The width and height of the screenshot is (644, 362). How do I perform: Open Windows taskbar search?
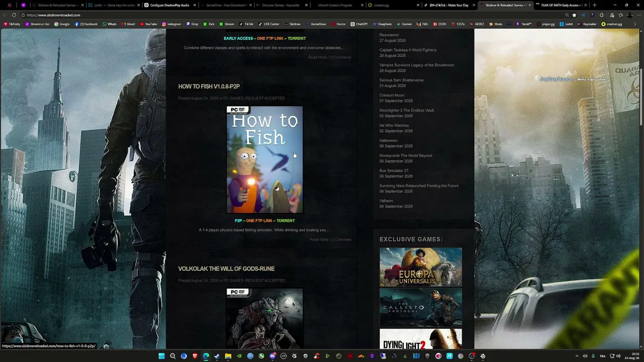[173, 356]
